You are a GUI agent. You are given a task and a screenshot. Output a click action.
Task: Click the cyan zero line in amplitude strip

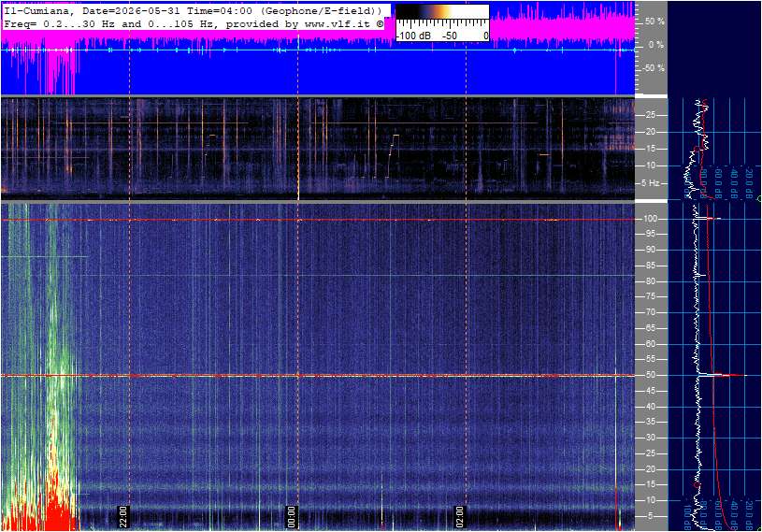click(x=318, y=50)
